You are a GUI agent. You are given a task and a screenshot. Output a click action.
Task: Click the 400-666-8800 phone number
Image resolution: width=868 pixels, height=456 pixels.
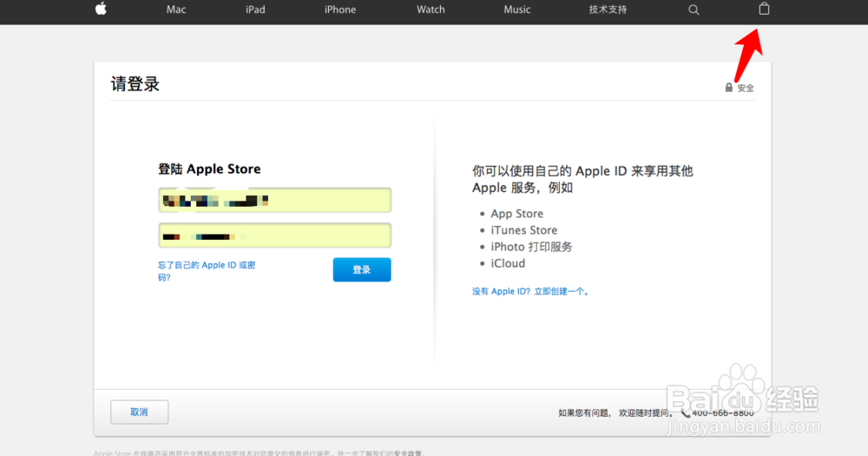pos(723,413)
